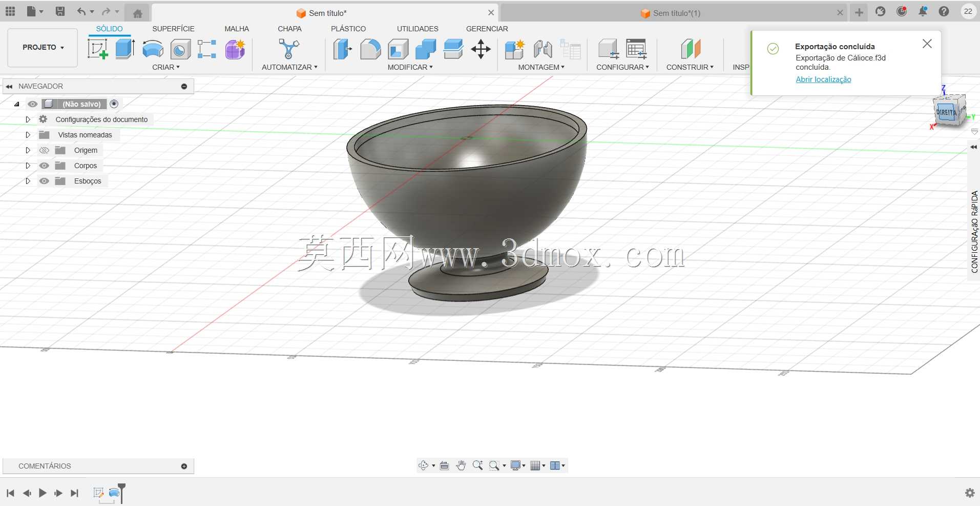Image resolution: width=980 pixels, height=506 pixels.
Task: Switch to the PLÁSTICO tab
Action: coord(348,29)
